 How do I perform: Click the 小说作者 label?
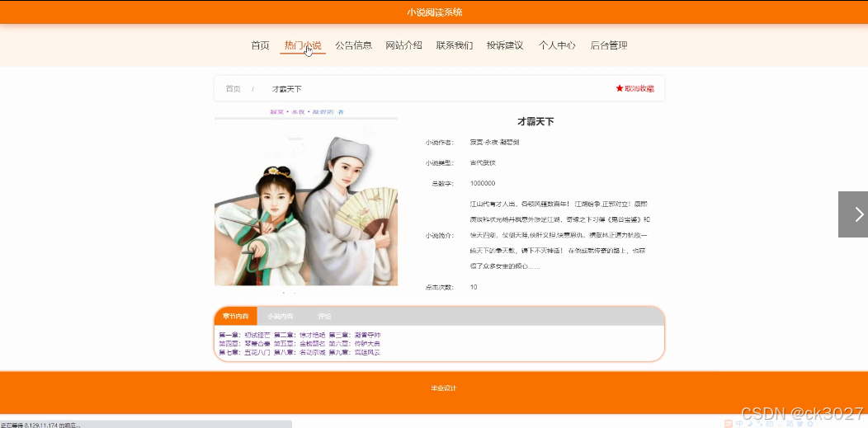(x=440, y=142)
